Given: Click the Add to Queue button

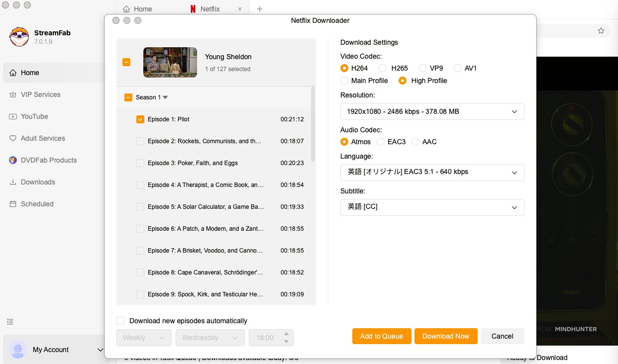Looking at the screenshot, I should pyautogui.click(x=382, y=336).
